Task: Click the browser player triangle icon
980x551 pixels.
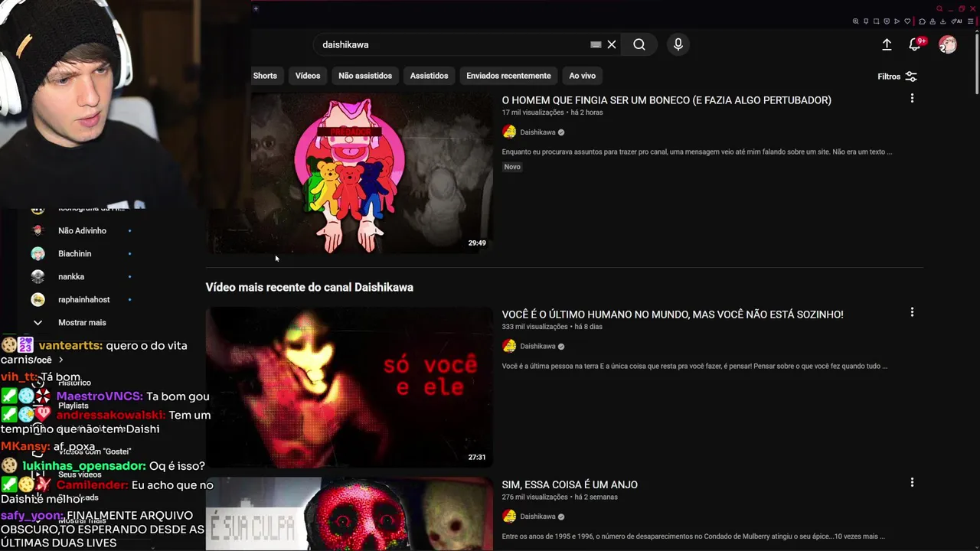Action: coord(897,21)
